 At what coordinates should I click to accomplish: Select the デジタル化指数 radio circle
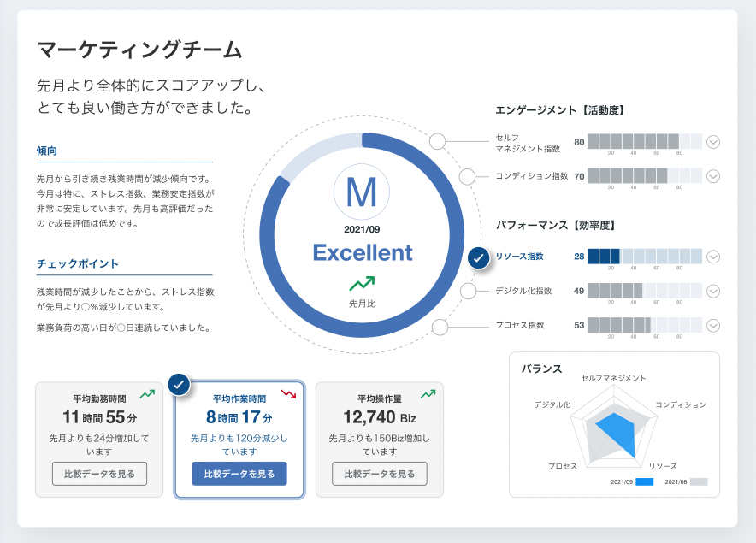click(x=468, y=291)
